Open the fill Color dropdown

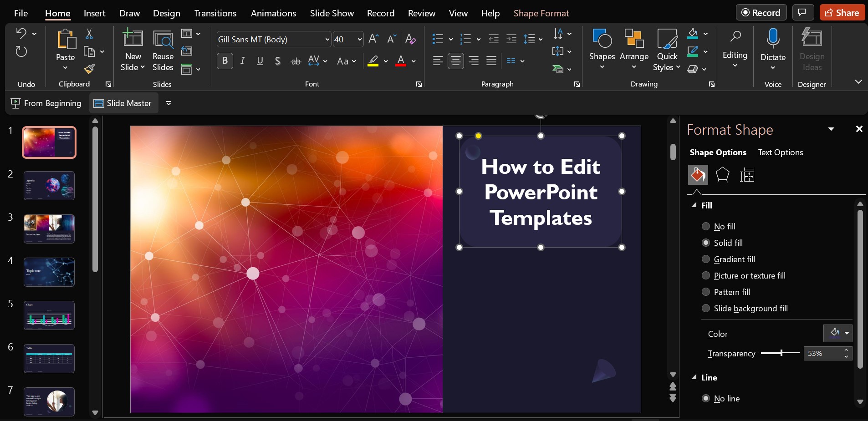pos(838,333)
